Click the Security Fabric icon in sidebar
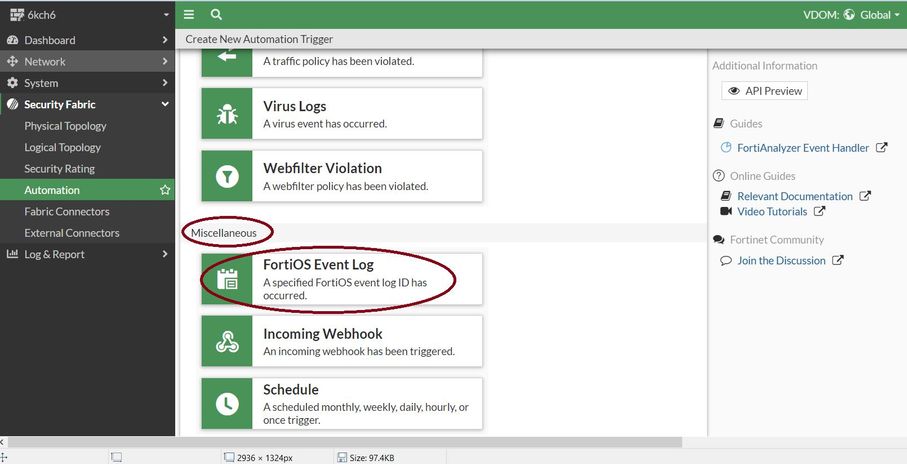This screenshot has height=464, width=907. pos(12,104)
